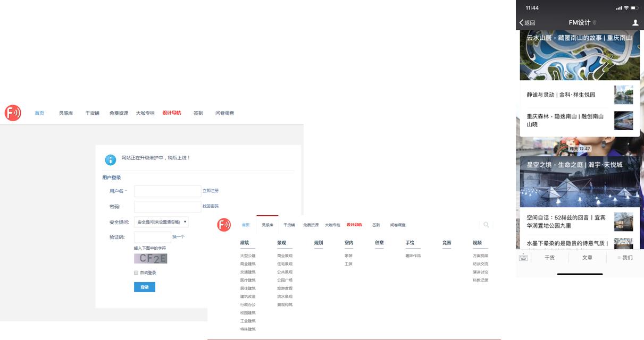Select 访谈交流 under 视频
Viewport: 644px width, 340px height.
pos(480,264)
